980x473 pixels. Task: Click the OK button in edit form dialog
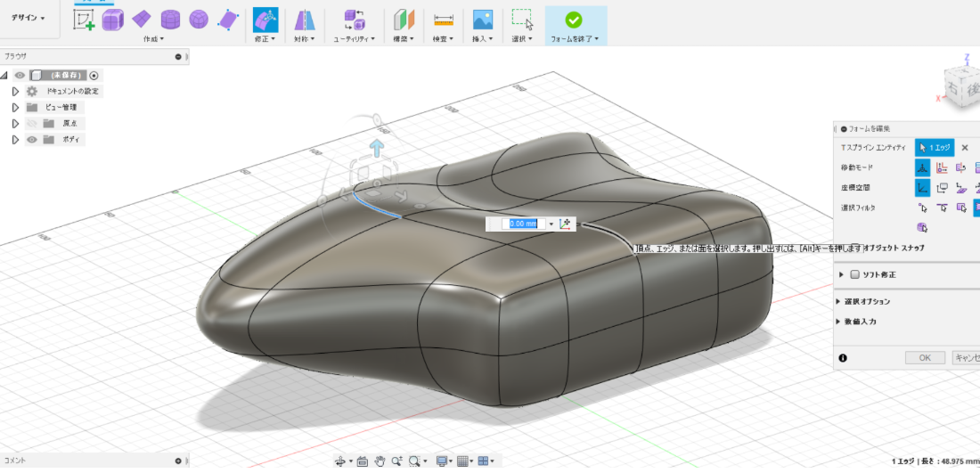pyautogui.click(x=925, y=357)
